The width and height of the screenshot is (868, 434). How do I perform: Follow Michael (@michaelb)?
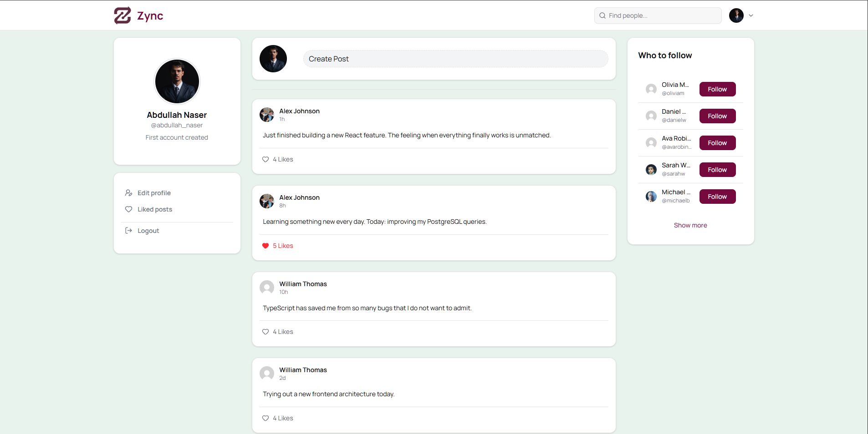[x=718, y=197]
